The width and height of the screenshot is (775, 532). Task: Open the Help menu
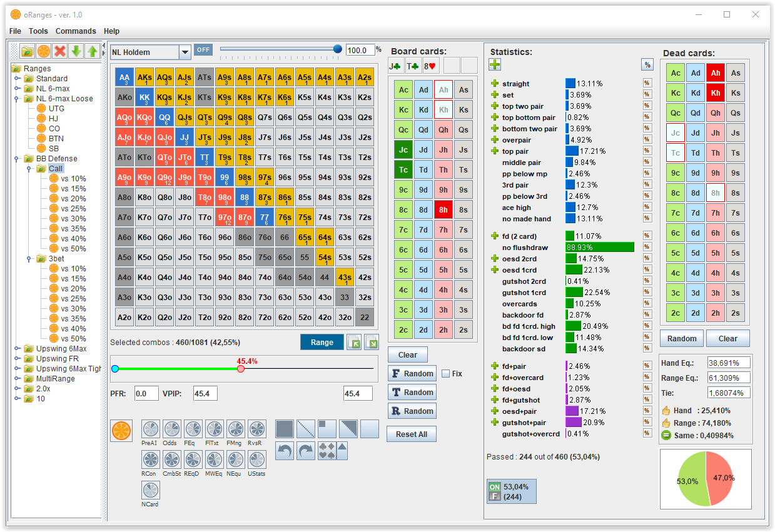pyautogui.click(x=111, y=31)
